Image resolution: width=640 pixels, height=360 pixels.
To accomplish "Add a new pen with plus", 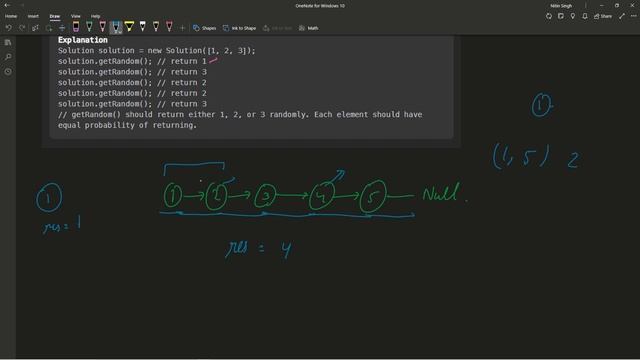I will (x=182, y=28).
